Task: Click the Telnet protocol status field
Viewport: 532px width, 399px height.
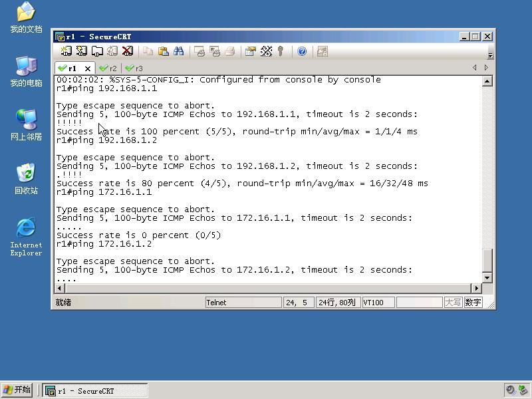Action: (243, 303)
